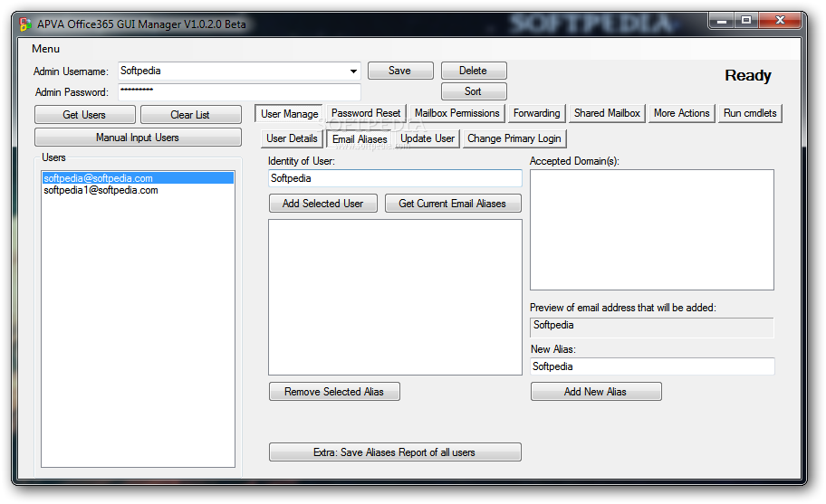Click the New Alias input field
The image size is (826, 504).
(x=652, y=366)
